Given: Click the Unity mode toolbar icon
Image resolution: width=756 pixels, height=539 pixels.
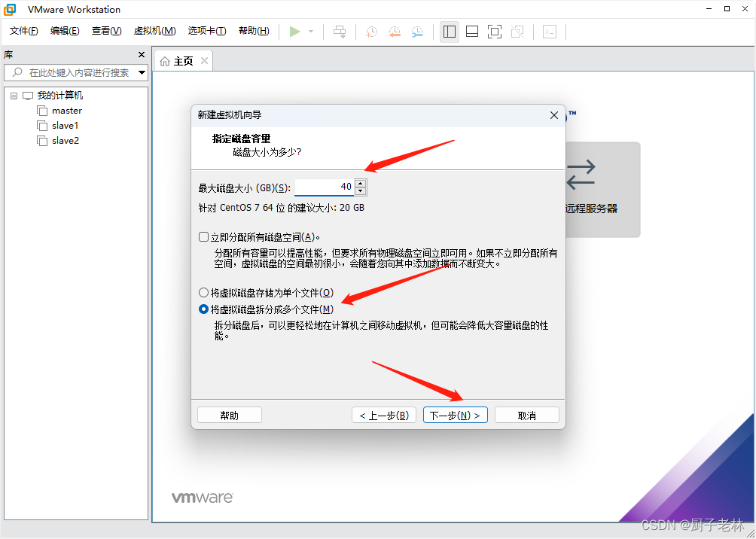Looking at the screenshot, I should pos(517,32).
